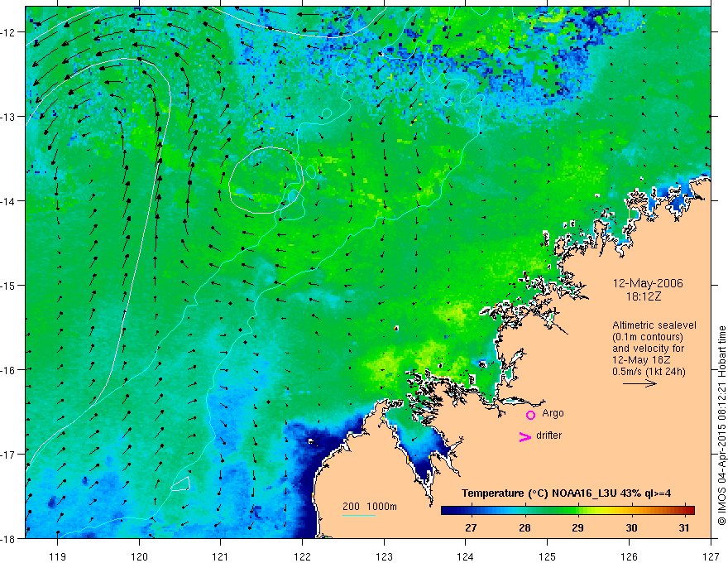
Task: Click the 'Altimetric sealevel' text
Action: click(x=654, y=325)
